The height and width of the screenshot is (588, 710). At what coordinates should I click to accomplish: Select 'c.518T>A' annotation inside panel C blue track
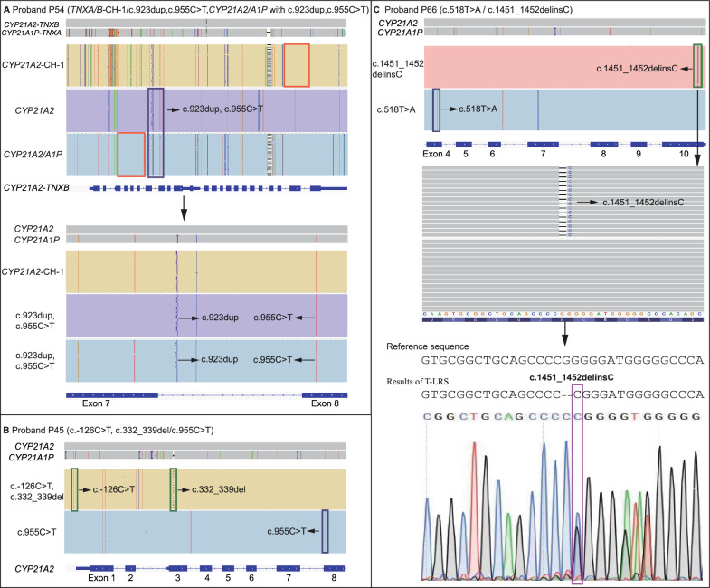pos(478,109)
